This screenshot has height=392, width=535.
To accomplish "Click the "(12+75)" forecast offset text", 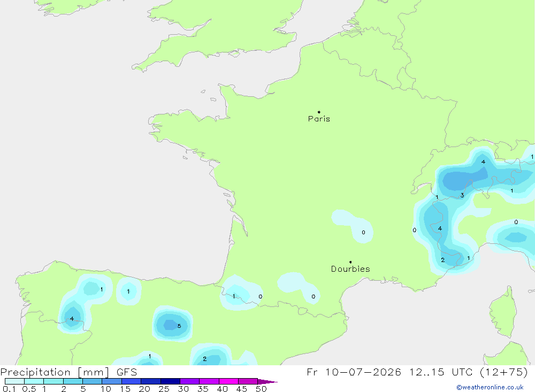I will [x=503, y=372].
